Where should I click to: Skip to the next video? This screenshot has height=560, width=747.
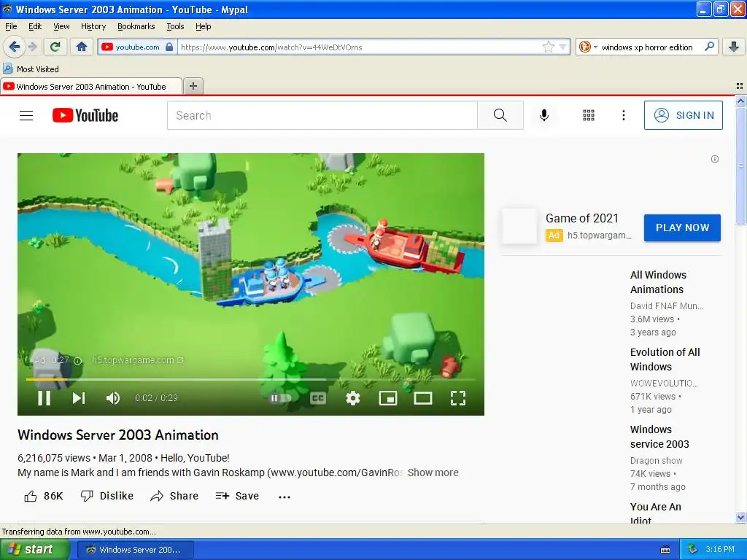79,397
